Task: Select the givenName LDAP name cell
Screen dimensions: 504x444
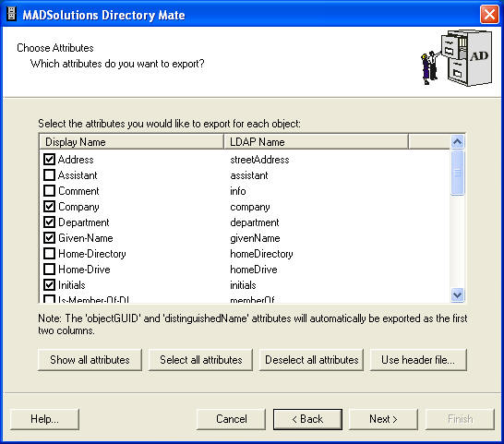Action: [255, 238]
